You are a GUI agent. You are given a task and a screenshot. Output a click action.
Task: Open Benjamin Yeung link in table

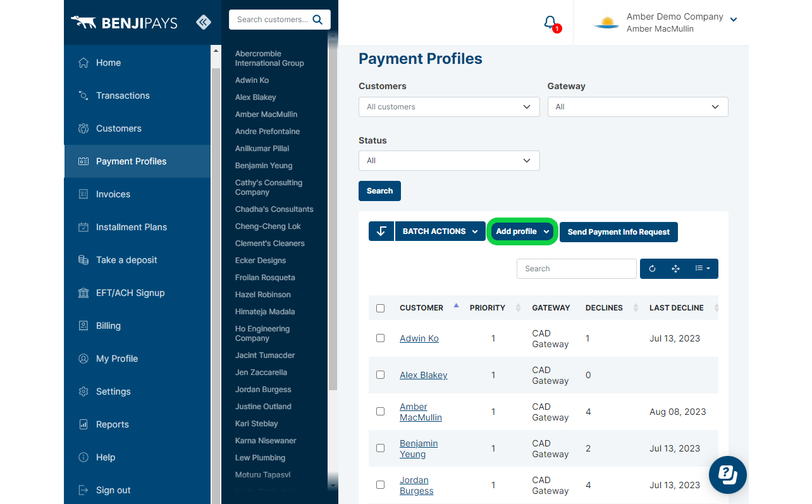click(419, 448)
